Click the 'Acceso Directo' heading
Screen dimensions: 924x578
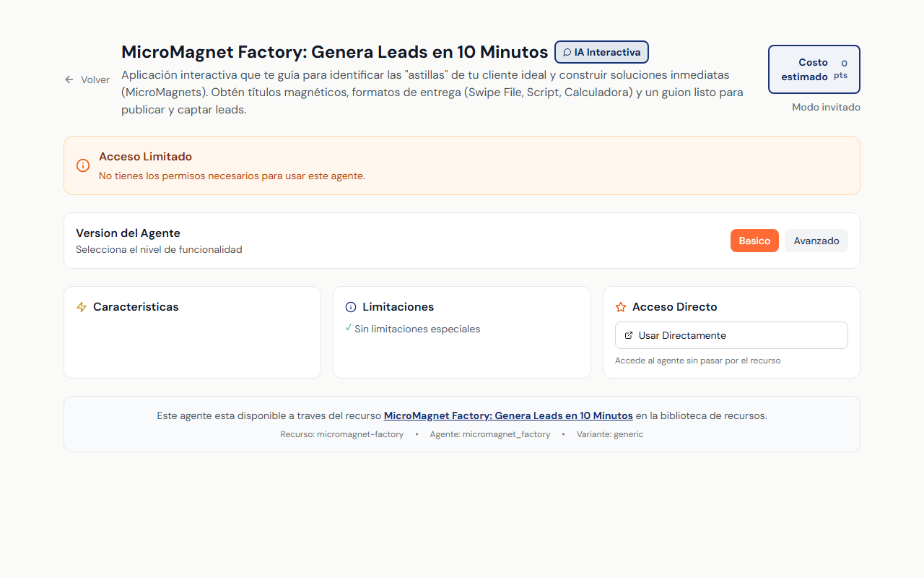coord(675,307)
